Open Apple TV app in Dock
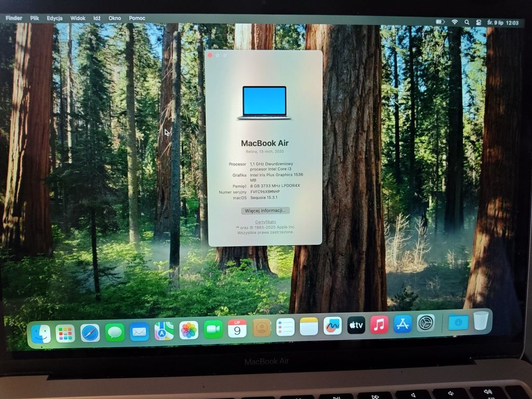The image size is (532, 399). (x=356, y=325)
